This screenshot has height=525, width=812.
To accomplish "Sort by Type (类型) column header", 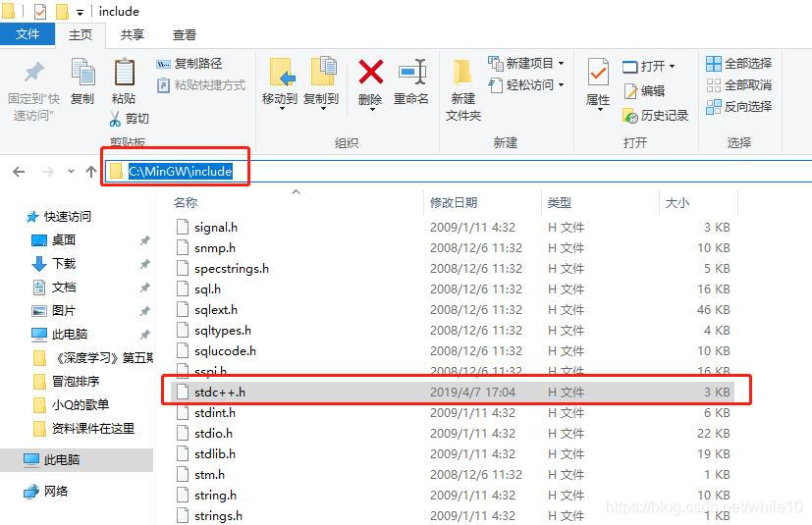I will 560,202.
